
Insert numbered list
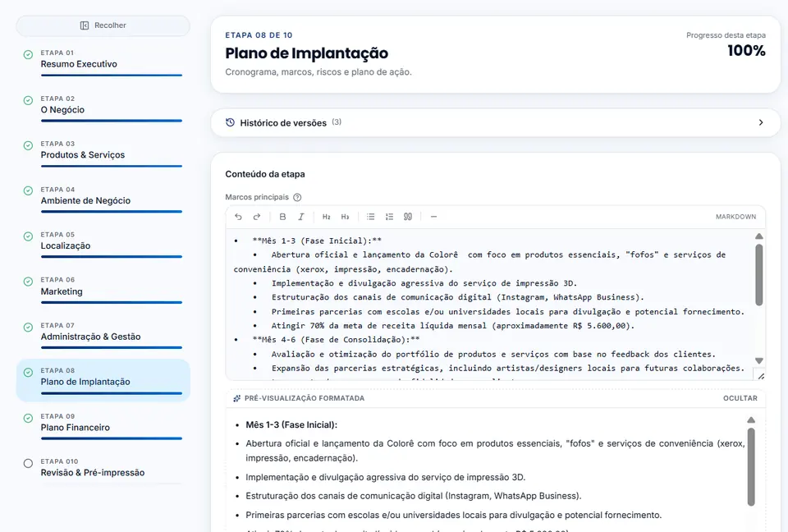[389, 217]
